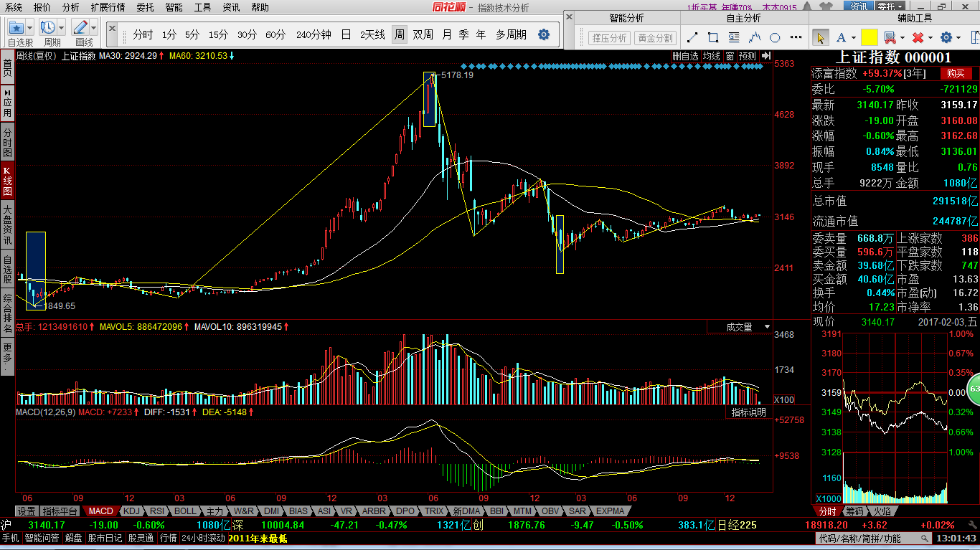
Task: Open the 筹码 tab under intraday chart
Action: [x=854, y=511]
